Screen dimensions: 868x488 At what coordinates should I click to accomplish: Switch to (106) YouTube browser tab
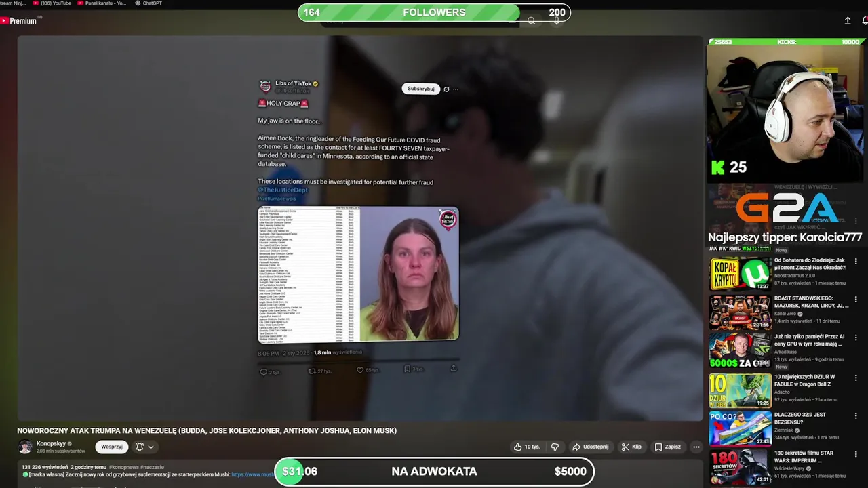pyautogui.click(x=52, y=3)
